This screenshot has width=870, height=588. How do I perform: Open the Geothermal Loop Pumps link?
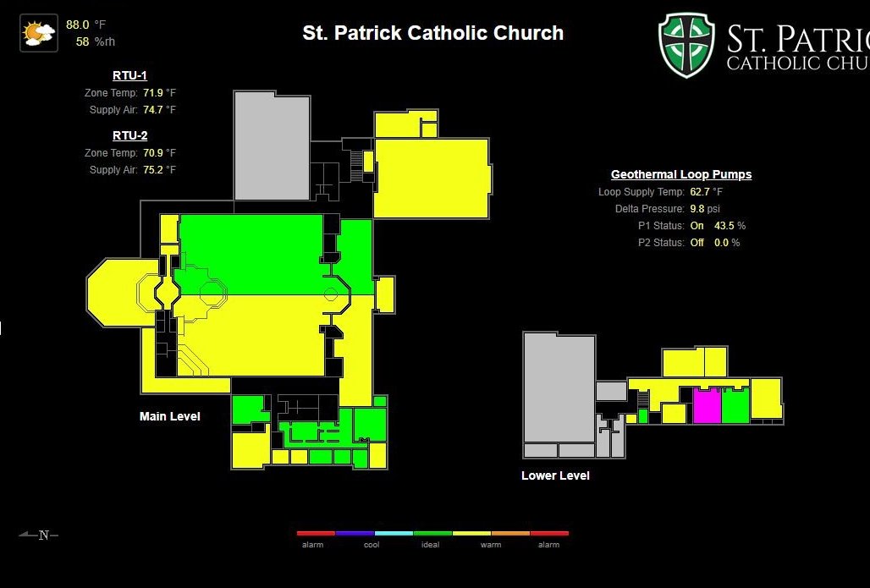click(681, 174)
